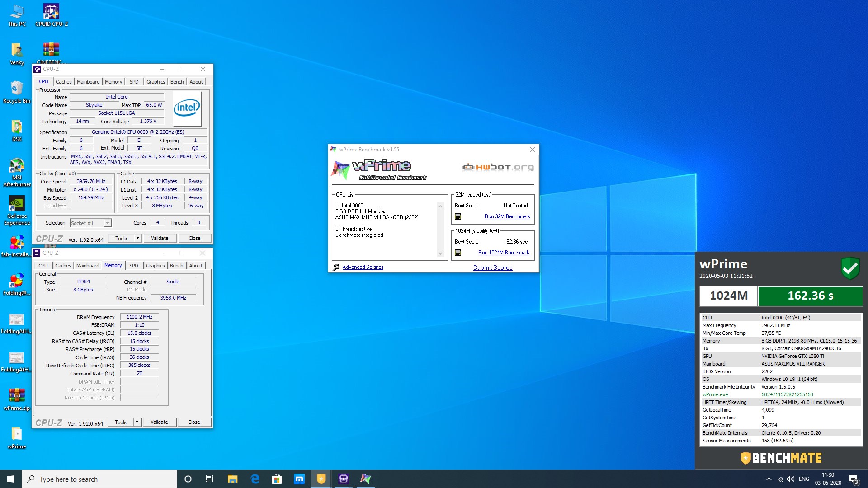Open Advanced Settings link in wPrime

tap(363, 267)
